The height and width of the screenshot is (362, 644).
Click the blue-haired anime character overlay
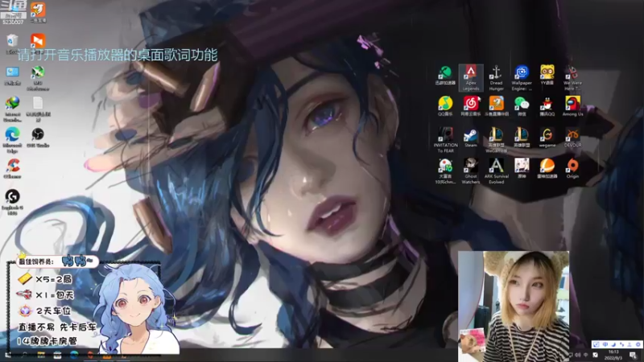[x=136, y=309]
